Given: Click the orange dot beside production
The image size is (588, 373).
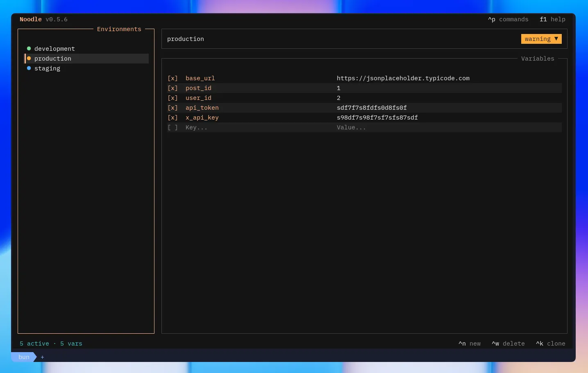Looking at the screenshot, I should tap(29, 59).
